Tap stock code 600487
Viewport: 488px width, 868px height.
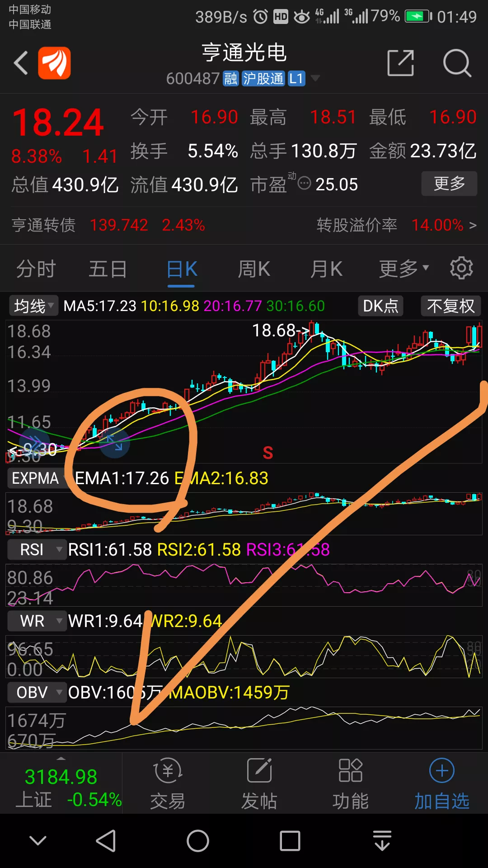(x=193, y=79)
